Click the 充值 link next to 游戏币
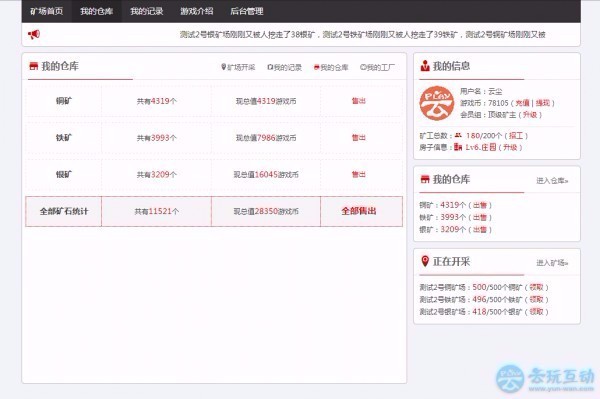The height and width of the screenshot is (399, 600). (522, 103)
